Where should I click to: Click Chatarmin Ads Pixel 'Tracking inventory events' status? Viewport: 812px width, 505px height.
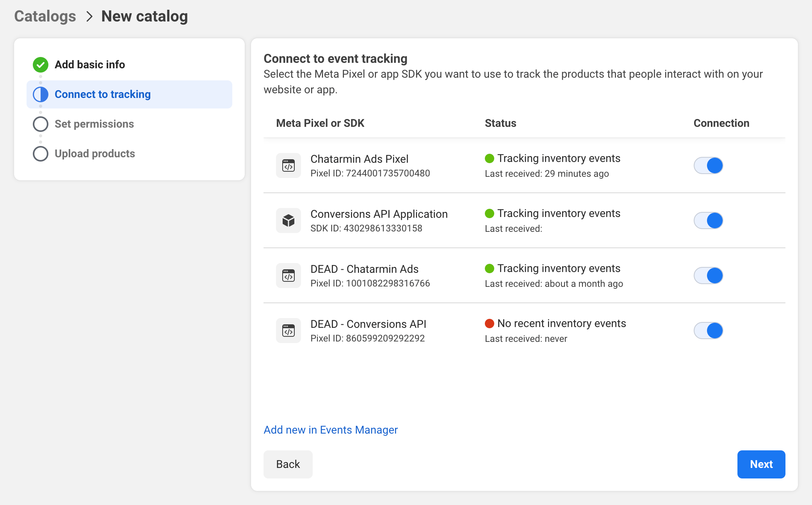pos(559,158)
